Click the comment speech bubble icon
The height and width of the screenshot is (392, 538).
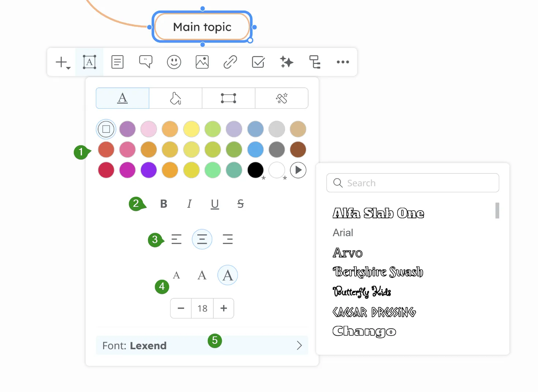point(146,62)
